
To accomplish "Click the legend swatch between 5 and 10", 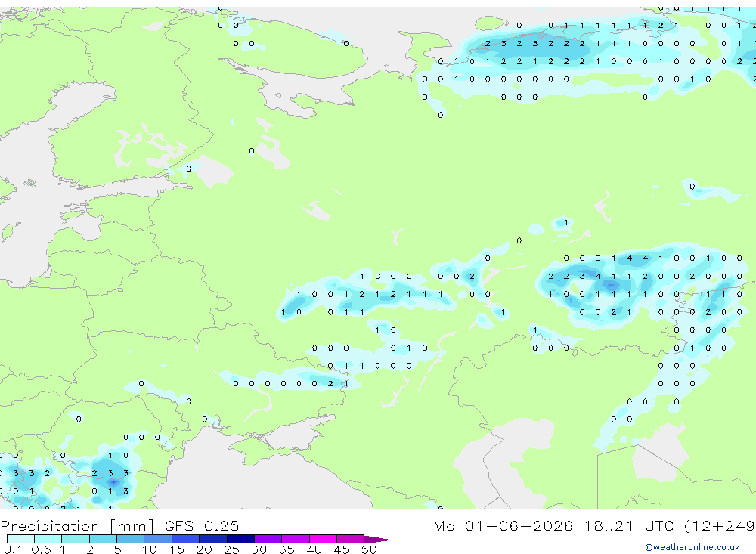I will pyautogui.click(x=131, y=539).
